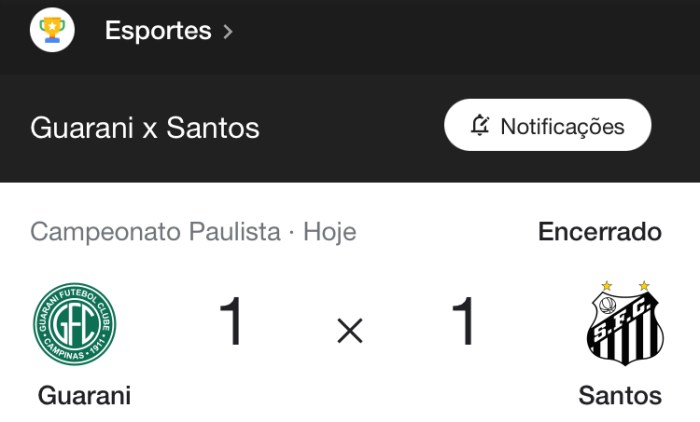Select Guarani's score of 1
Image resolution: width=700 pixels, height=422 pixels.
point(231,323)
